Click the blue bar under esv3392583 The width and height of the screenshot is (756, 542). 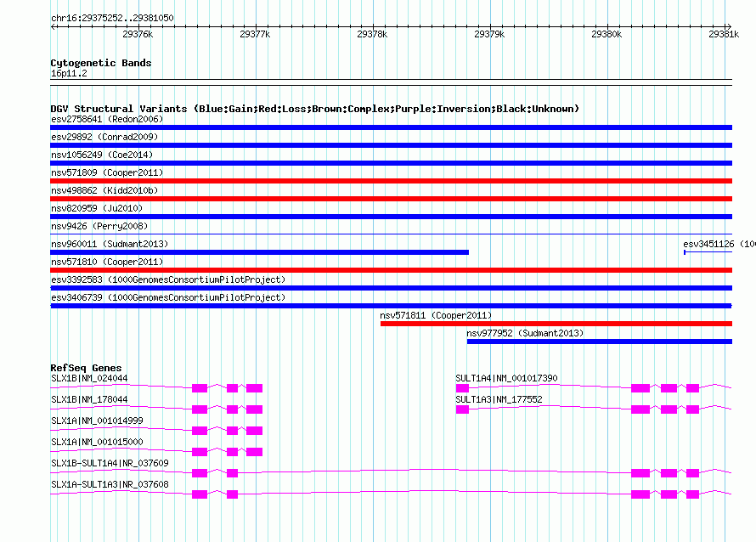coord(391,288)
